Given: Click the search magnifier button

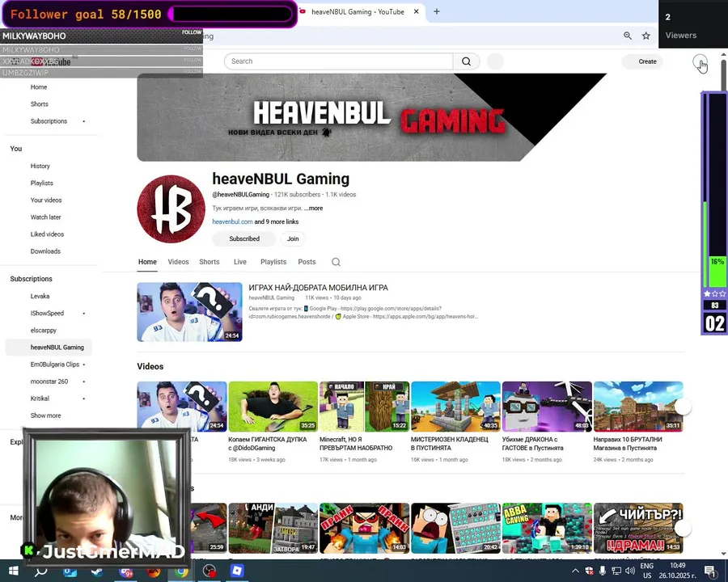Looking at the screenshot, I should coord(466,61).
